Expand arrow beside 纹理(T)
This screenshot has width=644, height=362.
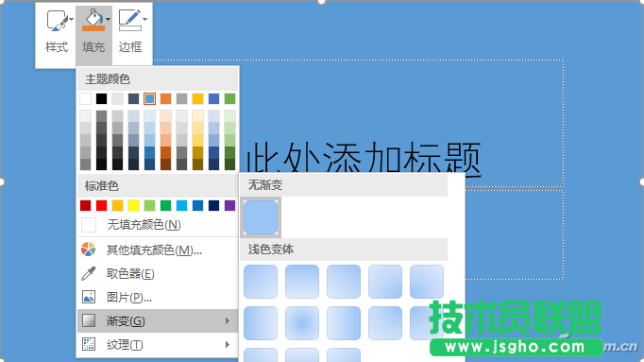pyautogui.click(x=228, y=344)
